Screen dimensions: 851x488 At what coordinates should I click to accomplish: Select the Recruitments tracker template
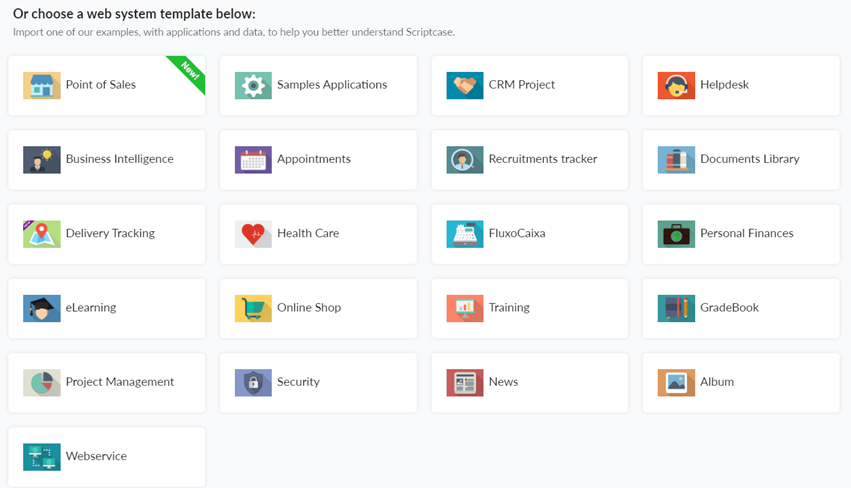[x=542, y=159]
